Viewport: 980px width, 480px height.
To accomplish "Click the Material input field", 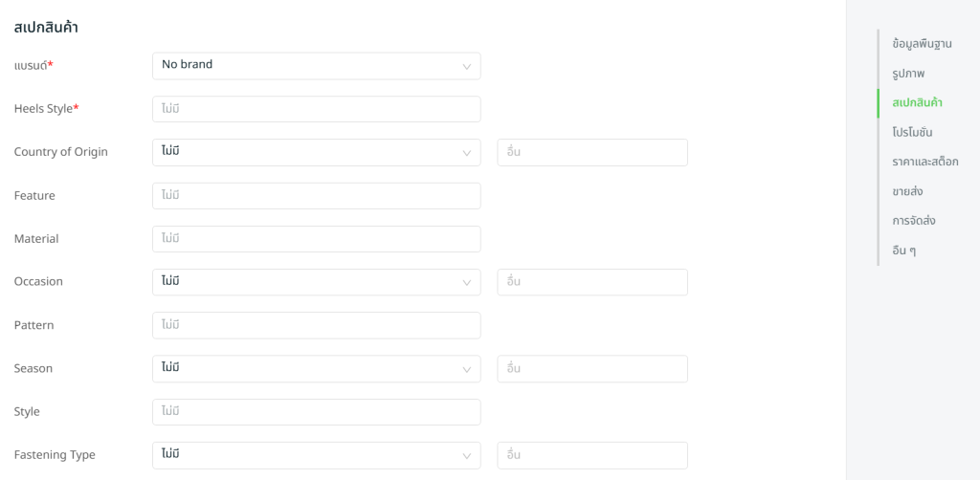I will [x=316, y=239].
